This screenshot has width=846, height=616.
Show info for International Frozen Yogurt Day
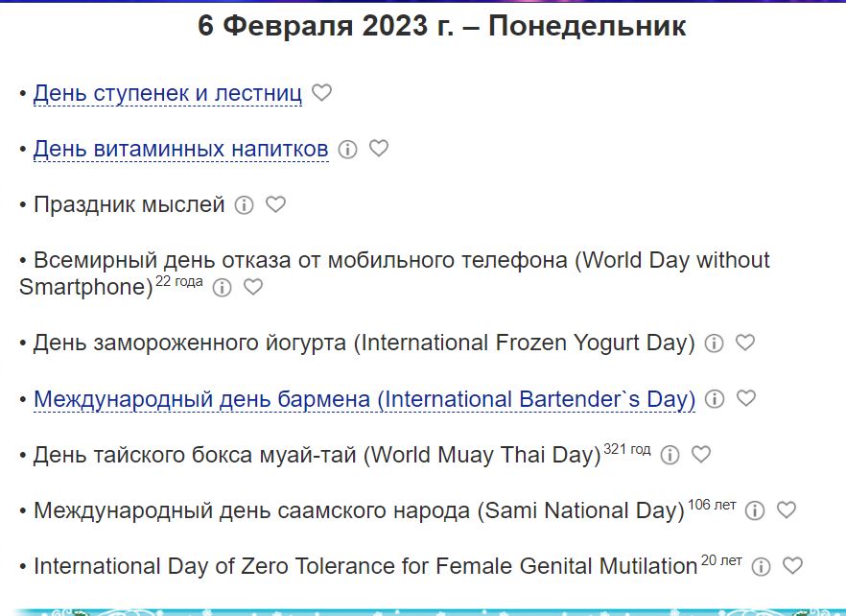[714, 344]
